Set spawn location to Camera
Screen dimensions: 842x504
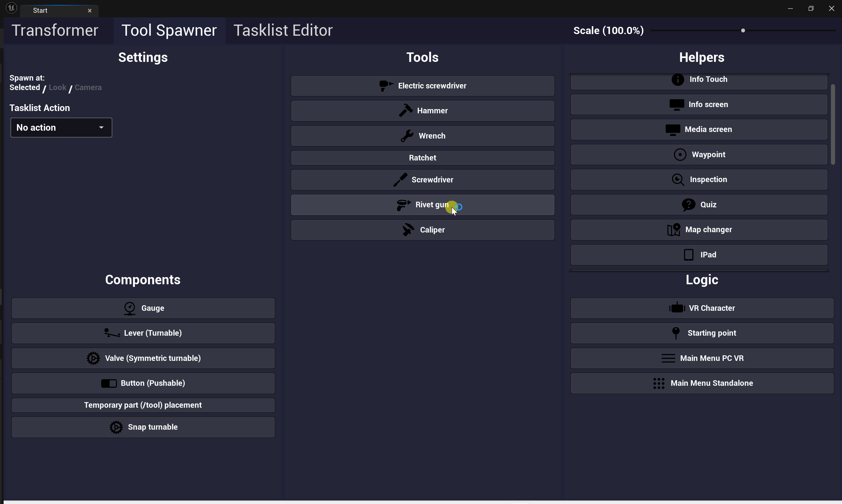88,88
